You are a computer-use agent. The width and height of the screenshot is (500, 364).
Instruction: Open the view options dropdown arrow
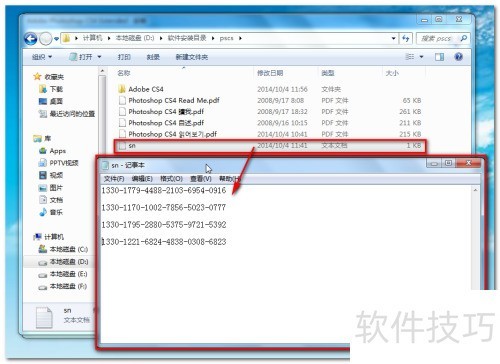421,57
